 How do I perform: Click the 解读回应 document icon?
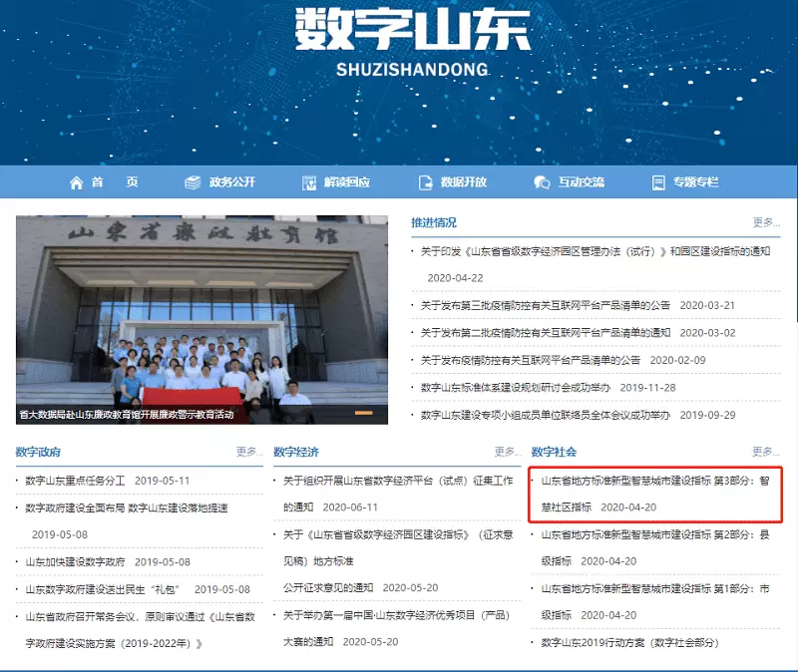(309, 182)
